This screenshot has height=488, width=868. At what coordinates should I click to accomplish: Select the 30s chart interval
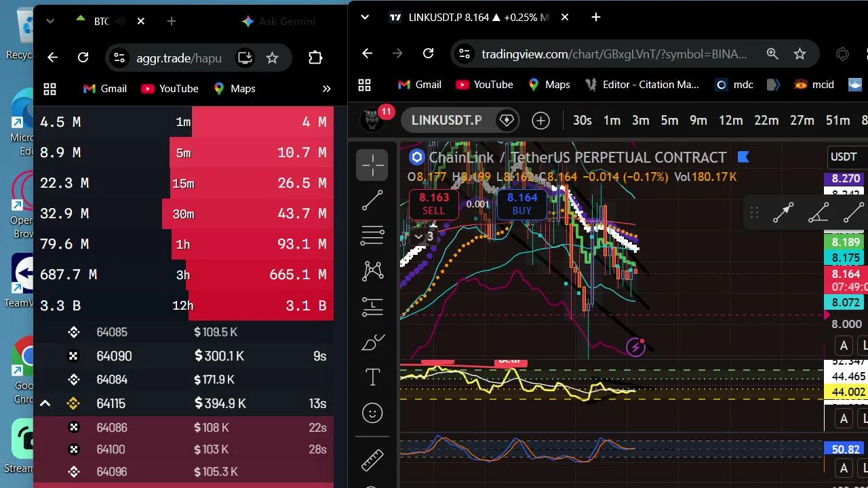click(x=583, y=121)
